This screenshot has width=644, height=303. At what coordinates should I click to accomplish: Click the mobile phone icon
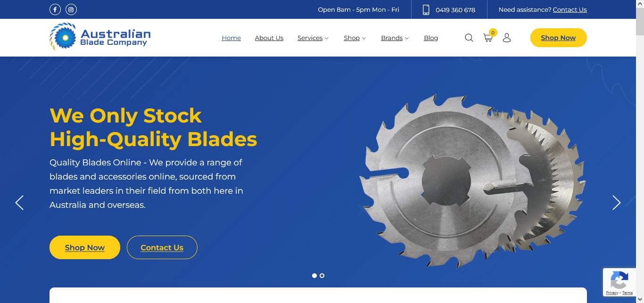click(x=426, y=9)
